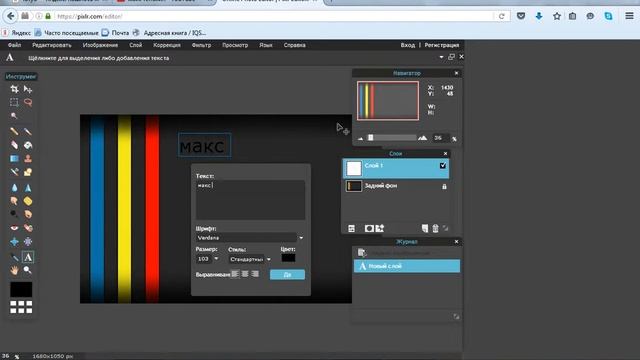This screenshot has height=360, width=640.
Task: Select the Eraser tool
Action: coord(14,145)
